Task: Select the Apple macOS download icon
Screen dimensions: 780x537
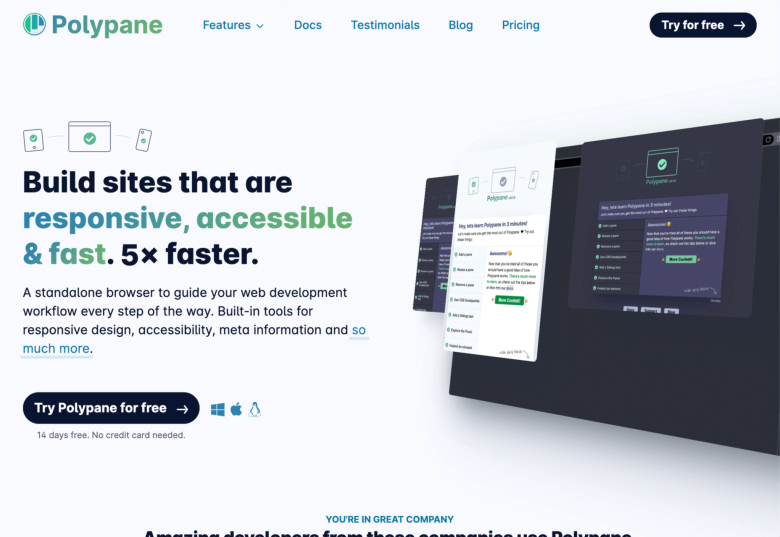Action: 236,409
